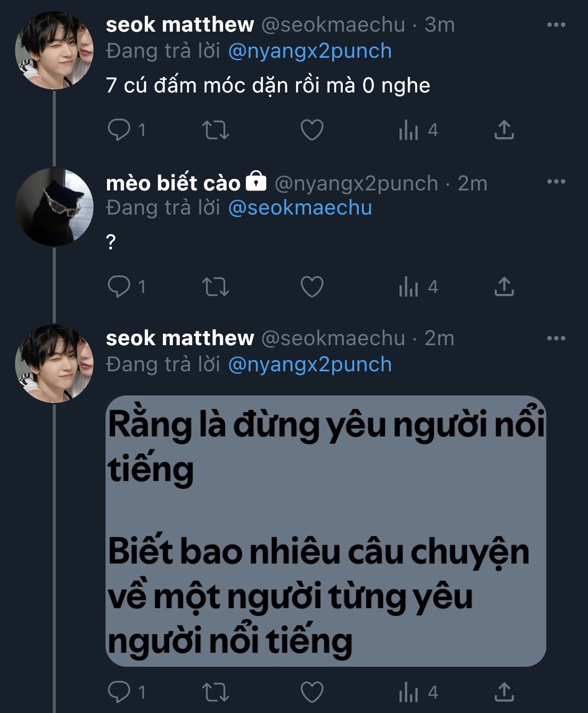This screenshot has height=713, width=588.
Task: Open more options on the last tweet
Action: [x=556, y=338]
